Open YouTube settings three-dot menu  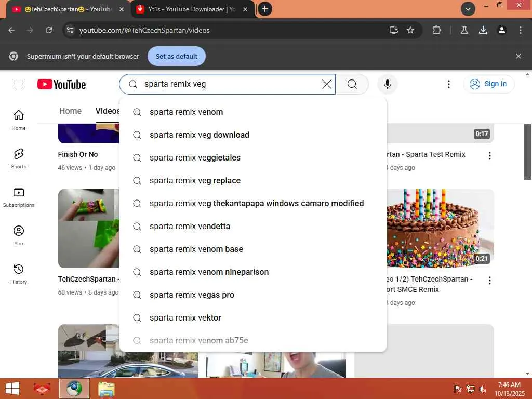448,84
